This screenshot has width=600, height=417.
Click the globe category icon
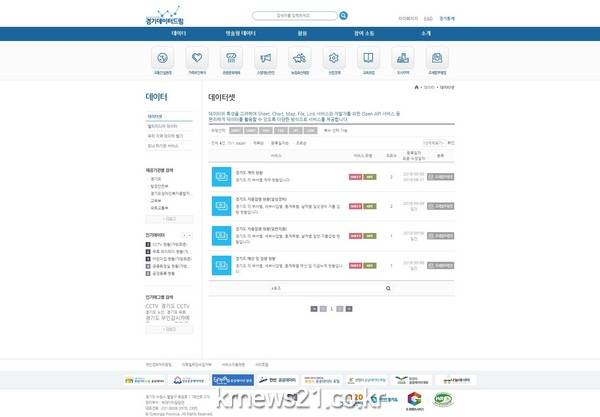[x=163, y=57]
